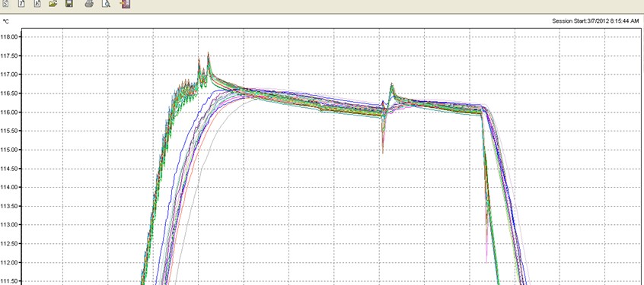Click the document icon marked T
This screenshot has width=644, height=285.
pyautogui.click(x=21, y=4)
